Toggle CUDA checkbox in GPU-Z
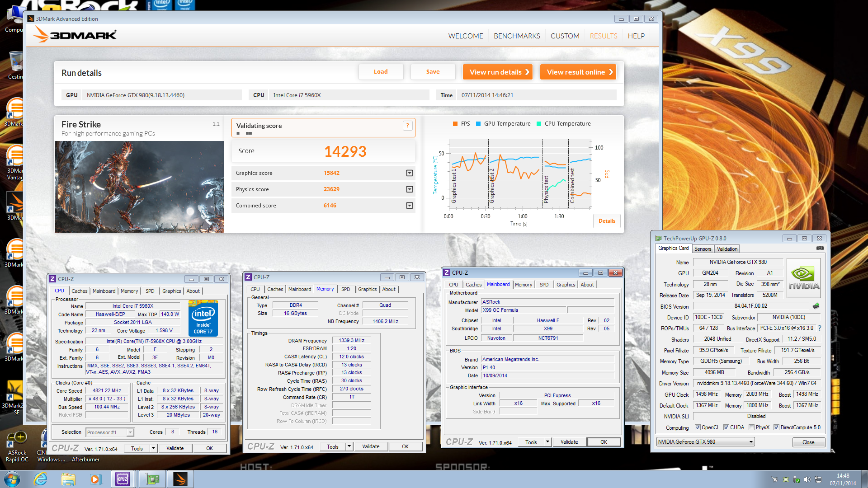Image resolution: width=868 pixels, height=488 pixels. click(x=726, y=427)
